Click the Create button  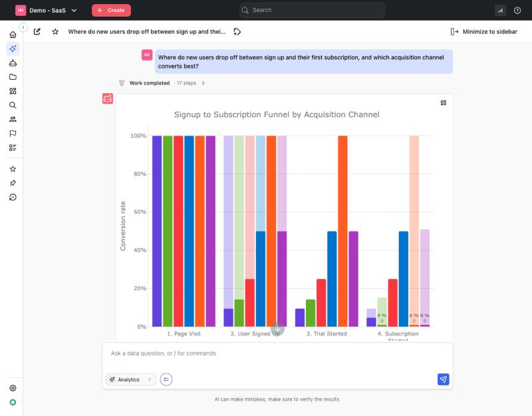(111, 10)
